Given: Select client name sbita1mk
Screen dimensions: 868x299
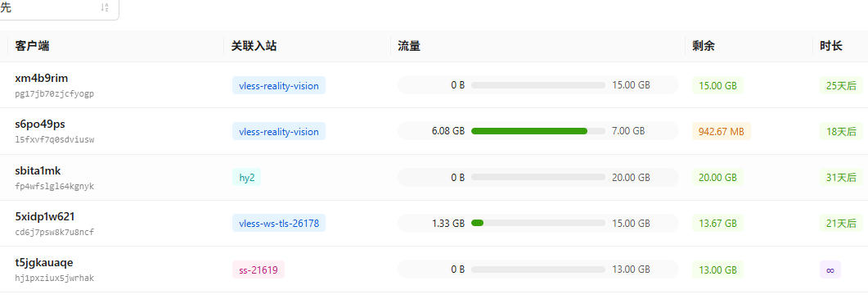Looking at the screenshot, I should pyautogui.click(x=38, y=170).
